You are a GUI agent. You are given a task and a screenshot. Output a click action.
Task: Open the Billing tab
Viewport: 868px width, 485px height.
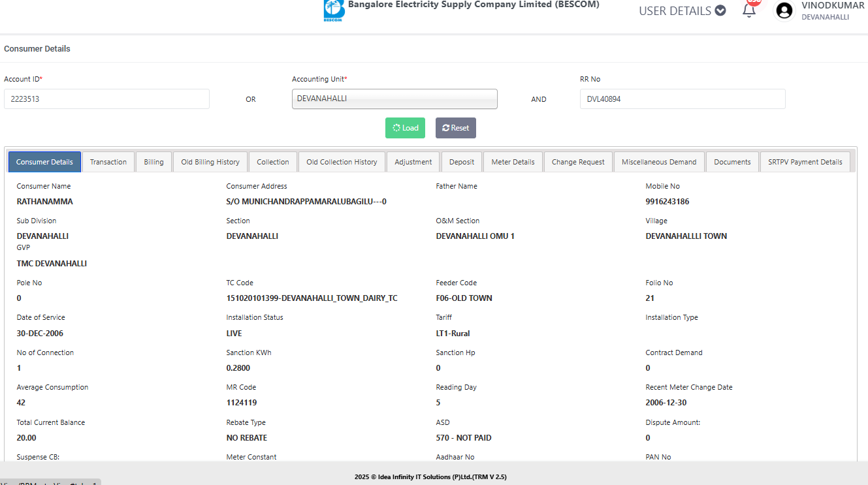pyautogui.click(x=153, y=162)
